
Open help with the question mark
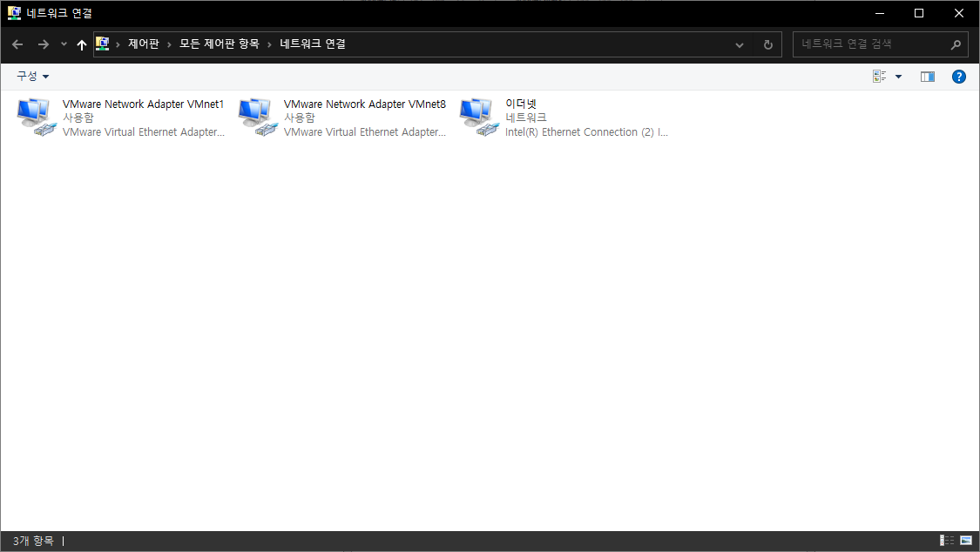pyautogui.click(x=959, y=76)
